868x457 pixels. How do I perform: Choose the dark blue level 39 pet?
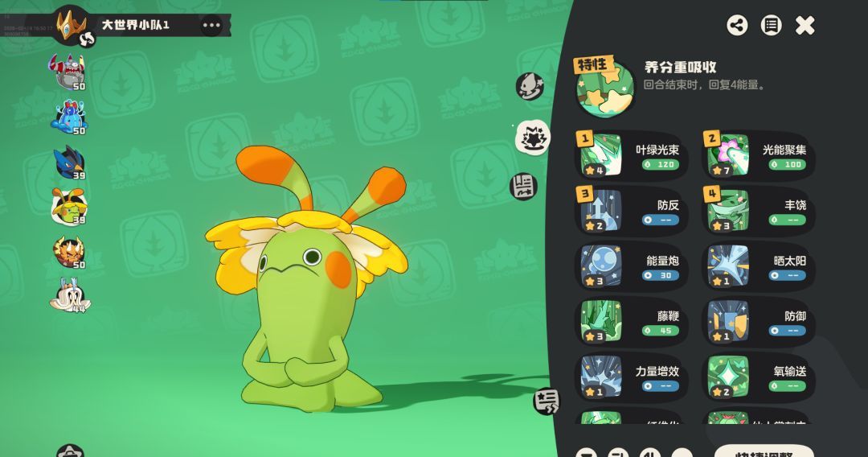pyautogui.click(x=68, y=163)
